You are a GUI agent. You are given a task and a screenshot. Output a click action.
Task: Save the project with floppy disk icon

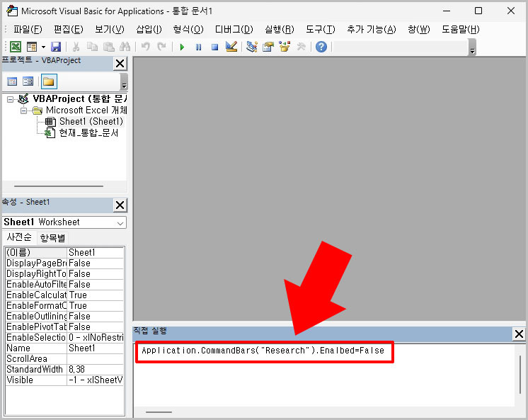tap(56, 47)
